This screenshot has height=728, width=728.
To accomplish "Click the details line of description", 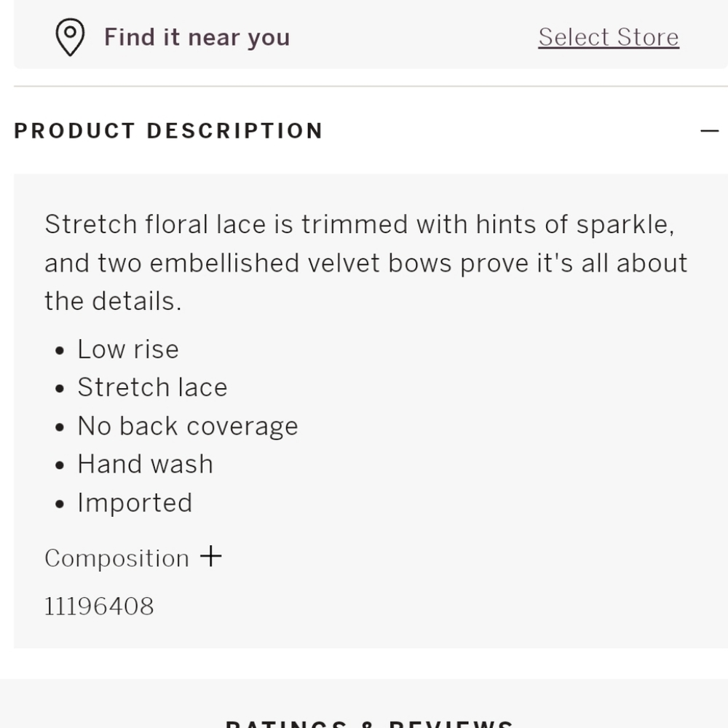I will pyautogui.click(x=113, y=301).
